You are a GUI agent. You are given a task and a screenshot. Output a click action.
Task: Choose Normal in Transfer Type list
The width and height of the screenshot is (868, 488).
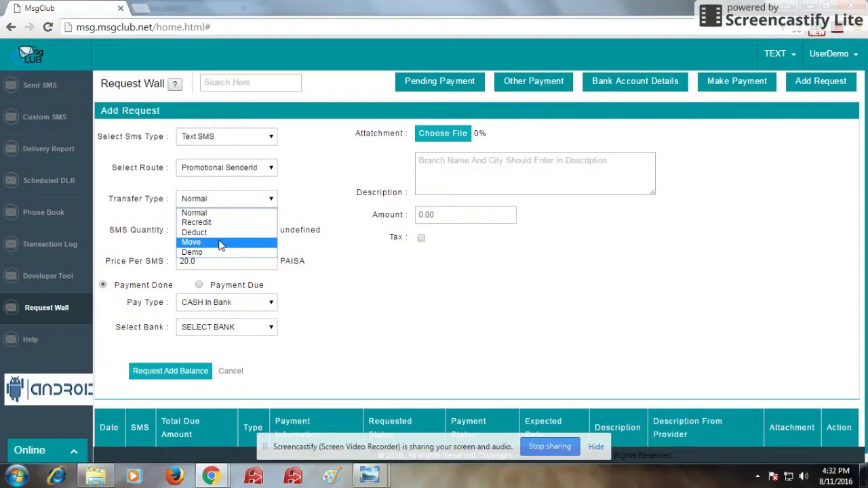click(226, 213)
